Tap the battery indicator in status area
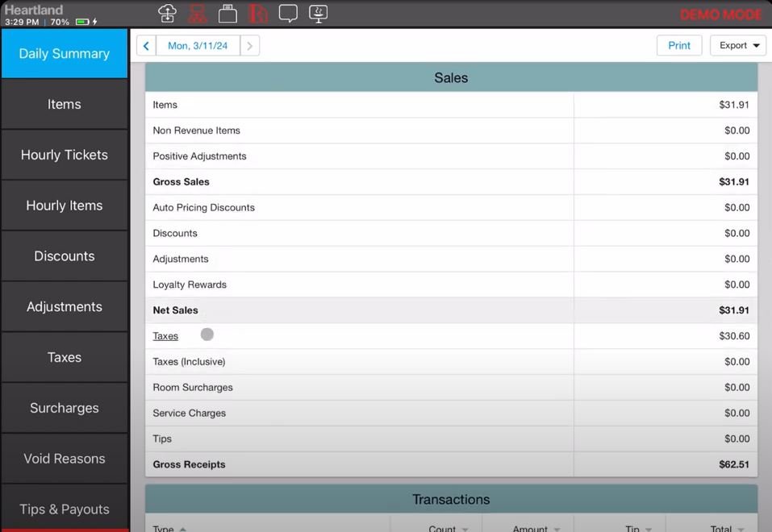 coord(83,22)
